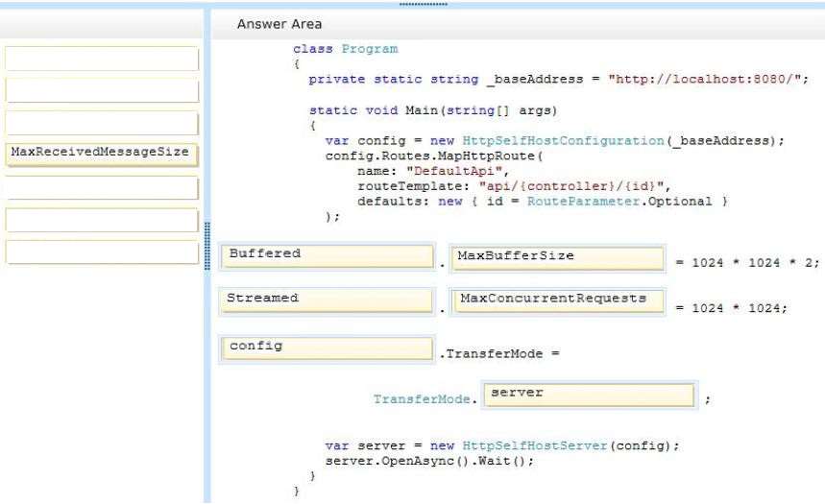The height and width of the screenshot is (504, 825).
Task: Click the 'Answer Area' heading
Action: click(279, 24)
